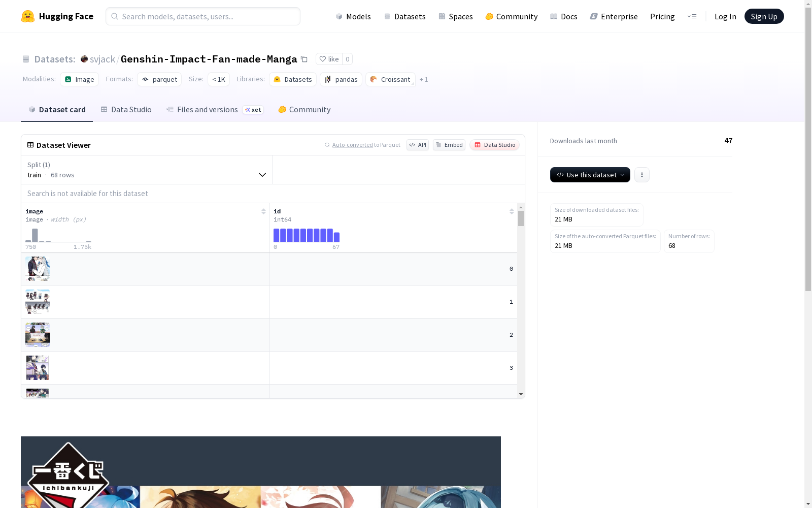Click the Number of rows value 68
Screen dimensions: 812x508
(x=672, y=245)
